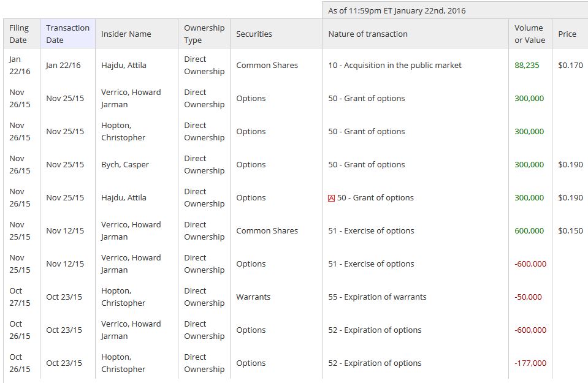
Task: Click the Securities column header
Action: coord(254,34)
